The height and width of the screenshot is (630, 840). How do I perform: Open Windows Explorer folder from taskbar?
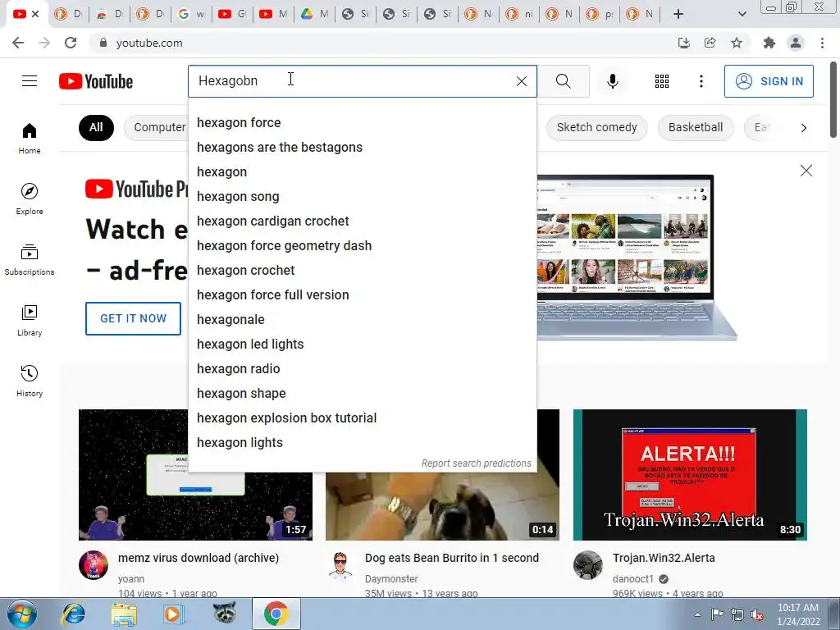click(124, 614)
